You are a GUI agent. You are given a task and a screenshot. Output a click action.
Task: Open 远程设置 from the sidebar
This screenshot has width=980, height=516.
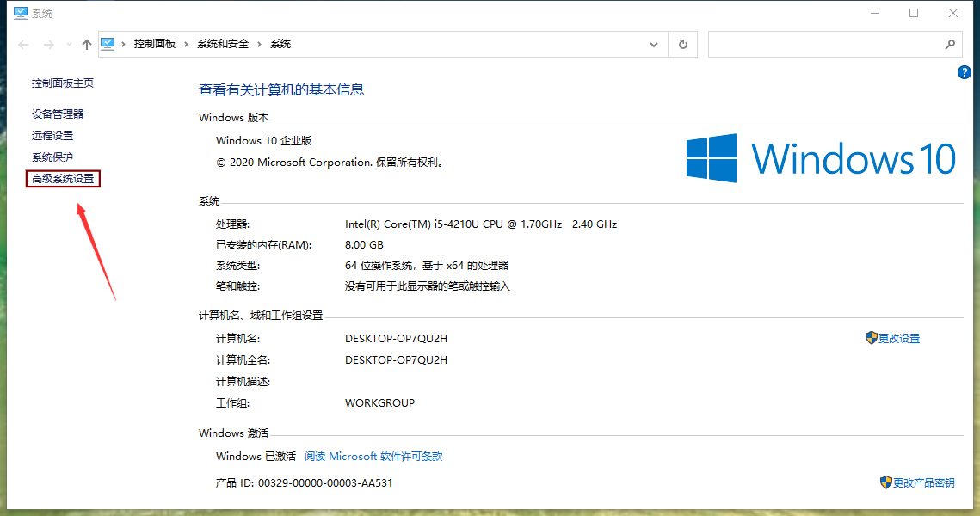[x=52, y=136]
